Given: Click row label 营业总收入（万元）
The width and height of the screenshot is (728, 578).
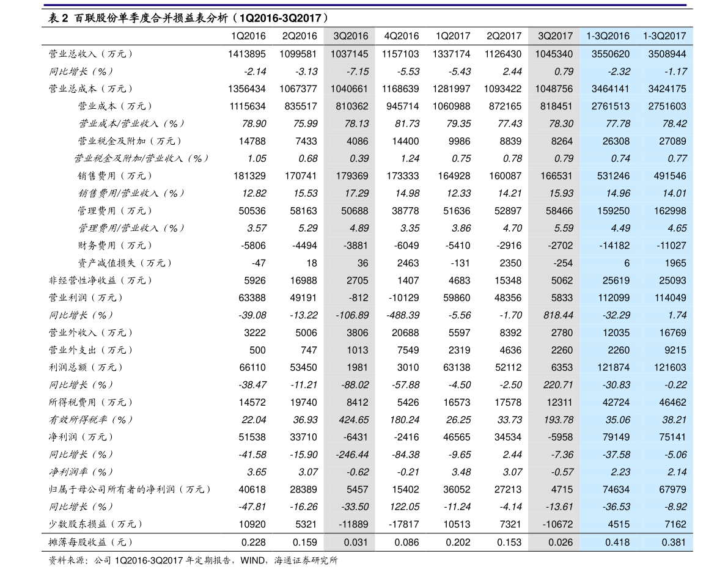Looking at the screenshot, I should click(90, 54).
